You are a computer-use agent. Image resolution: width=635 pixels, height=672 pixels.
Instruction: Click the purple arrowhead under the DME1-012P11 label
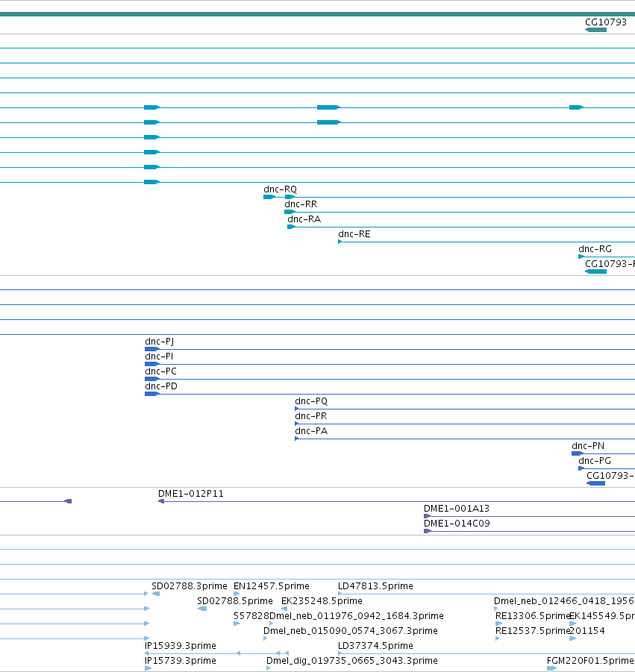[161, 501]
